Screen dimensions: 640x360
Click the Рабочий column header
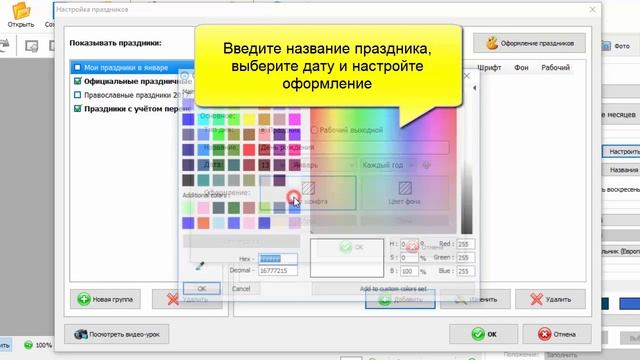pyautogui.click(x=555, y=68)
